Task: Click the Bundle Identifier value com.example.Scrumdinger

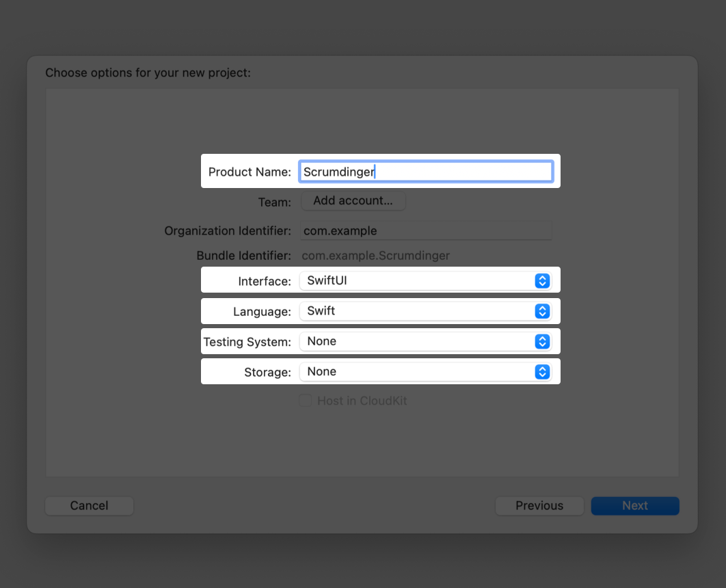Action: 376,255
